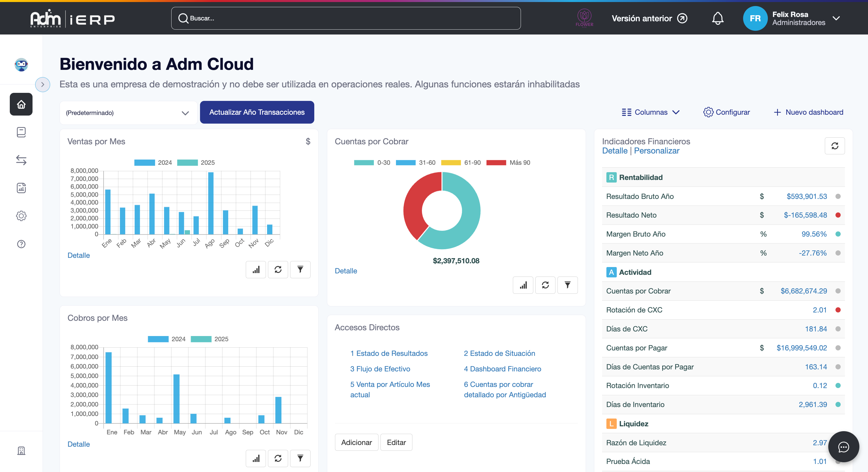Screen dimensions: 868x472
Task: Click the AdmBot assistant avatar in the sidebar
Action: 21,65
